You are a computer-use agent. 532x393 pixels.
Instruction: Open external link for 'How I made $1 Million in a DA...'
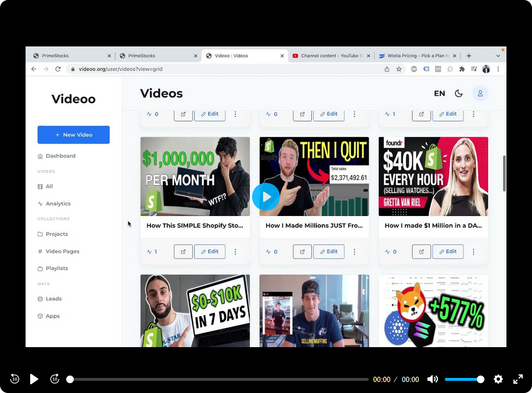click(x=422, y=251)
